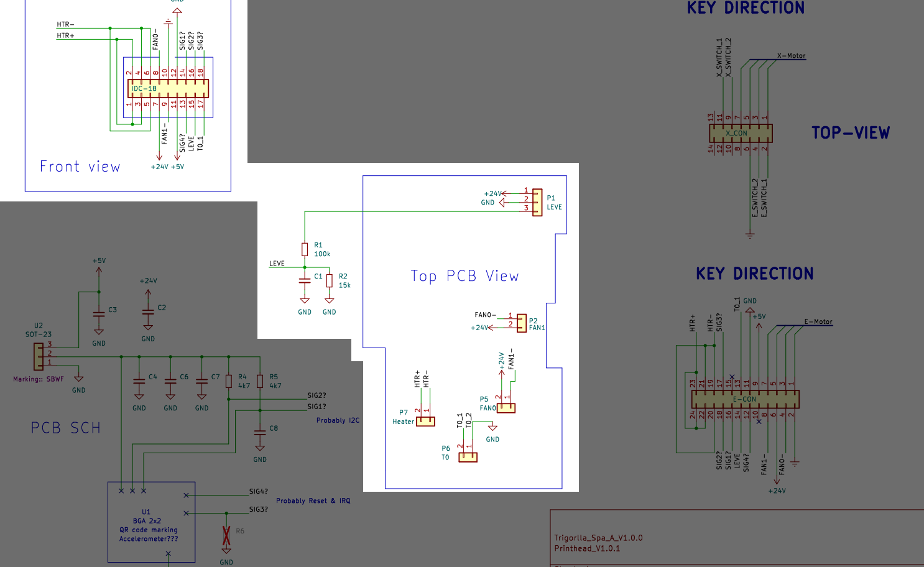Viewport: 924px width, 567px height.
Task: Select the 'SIG1?' label near Probably I2C
Action: (316, 407)
